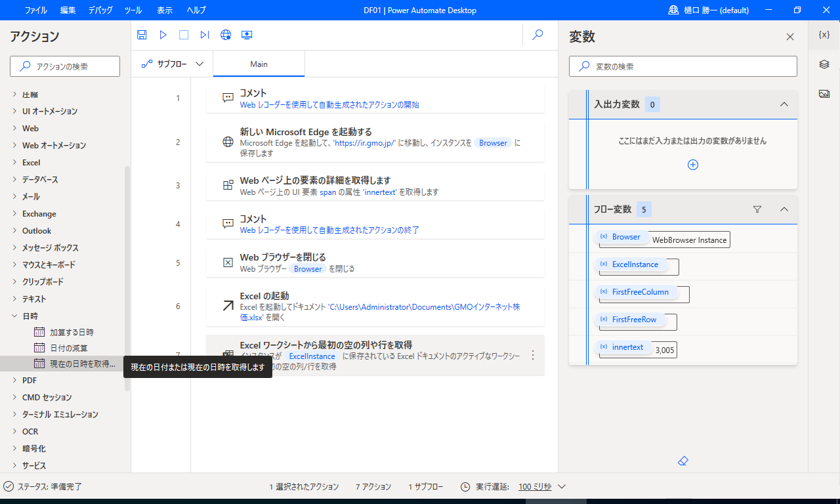Save the flow with the floppy disk icon

(142, 35)
